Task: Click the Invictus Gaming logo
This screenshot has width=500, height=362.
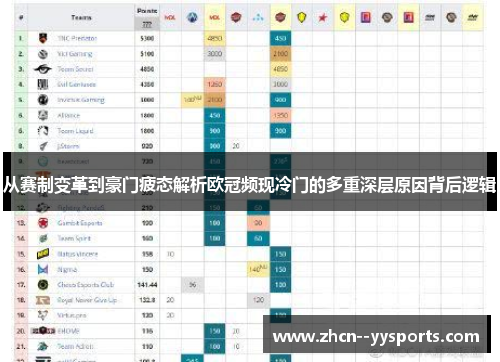Action: (x=43, y=100)
